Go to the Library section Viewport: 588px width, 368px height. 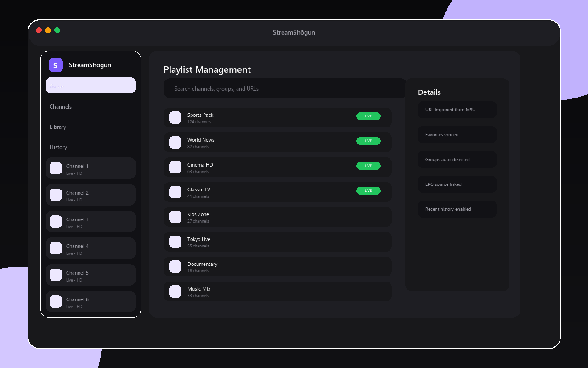58,127
